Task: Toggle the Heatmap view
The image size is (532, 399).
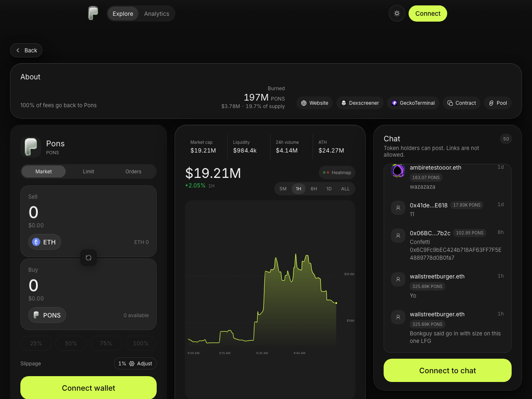Action: (337, 172)
